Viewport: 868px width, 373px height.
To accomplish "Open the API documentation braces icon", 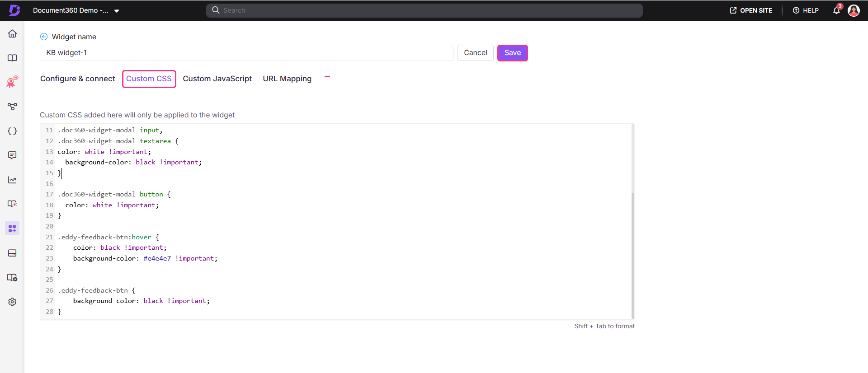I will 12,131.
